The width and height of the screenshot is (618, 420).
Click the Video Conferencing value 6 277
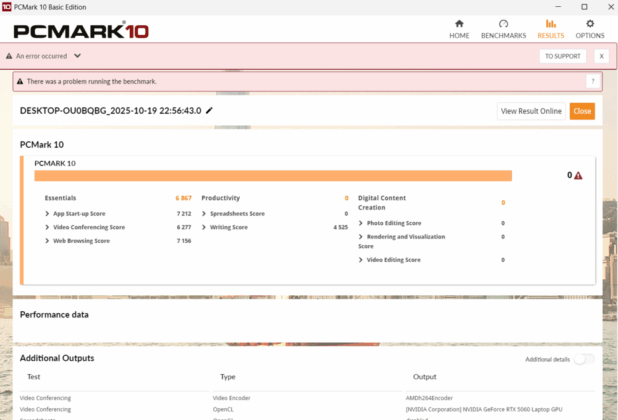click(184, 227)
